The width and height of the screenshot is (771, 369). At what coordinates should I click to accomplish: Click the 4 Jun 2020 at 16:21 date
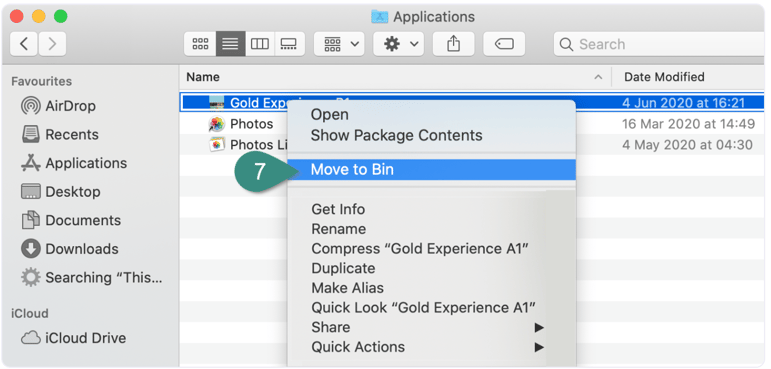coord(683,103)
